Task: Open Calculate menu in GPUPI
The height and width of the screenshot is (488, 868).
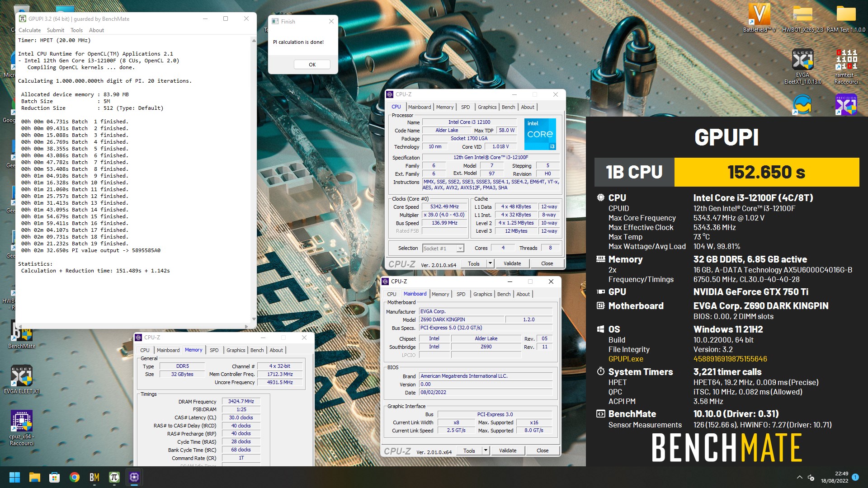Action: pos(29,30)
